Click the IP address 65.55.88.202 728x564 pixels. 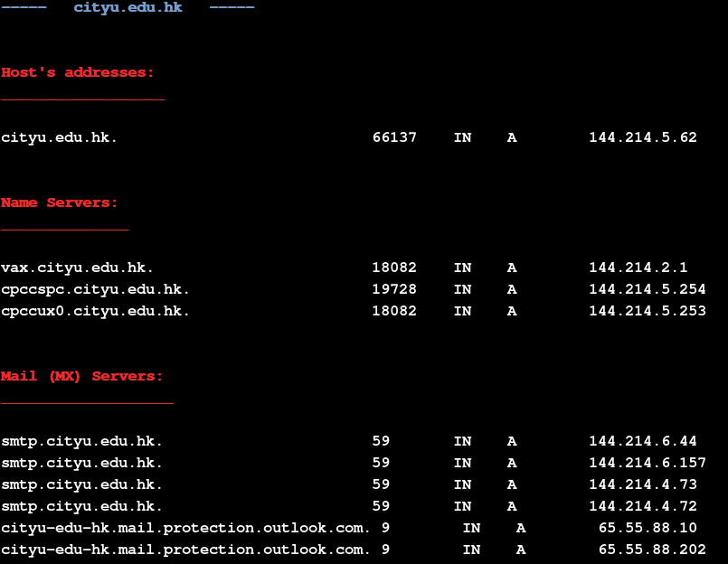click(652, 550)
